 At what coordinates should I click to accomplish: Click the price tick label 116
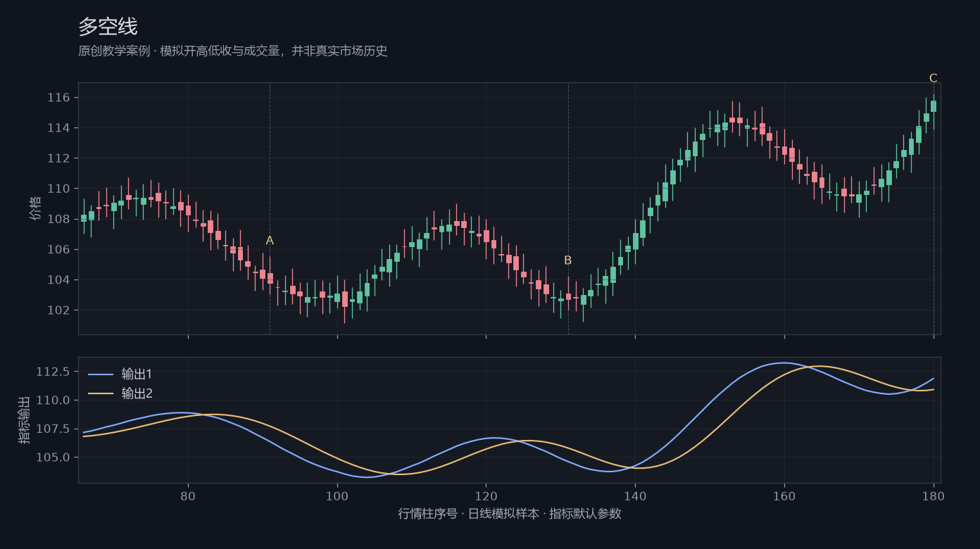pyautogui.click(x=58, y=97)
